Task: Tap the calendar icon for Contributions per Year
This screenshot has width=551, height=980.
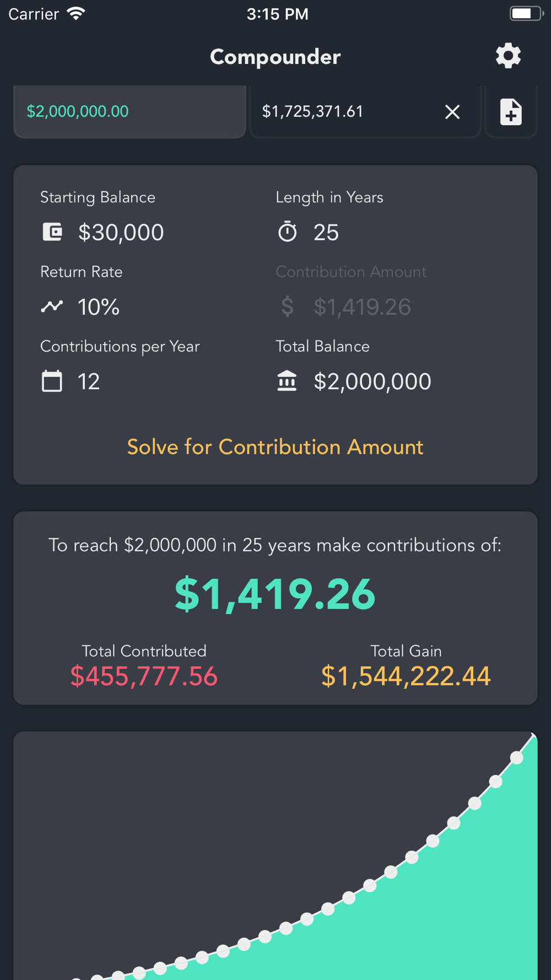Action: 52,381
